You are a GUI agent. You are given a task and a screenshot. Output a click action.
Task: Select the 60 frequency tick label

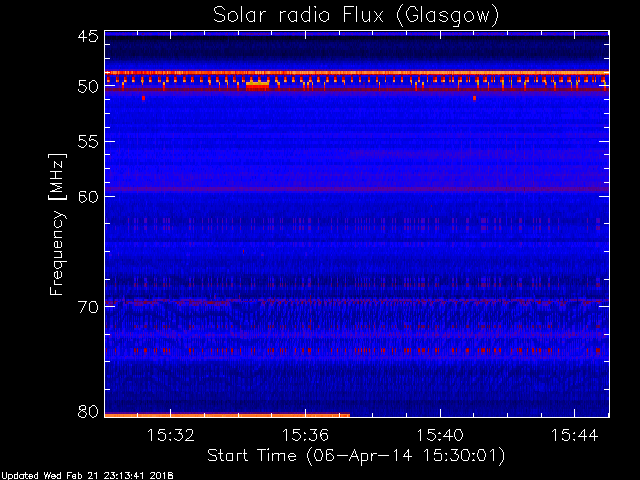(x=88, y=197)
